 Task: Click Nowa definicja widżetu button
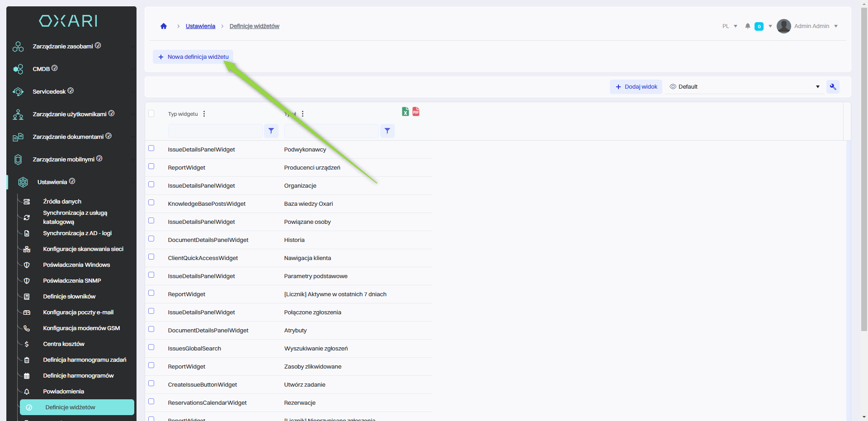(193, 57)
